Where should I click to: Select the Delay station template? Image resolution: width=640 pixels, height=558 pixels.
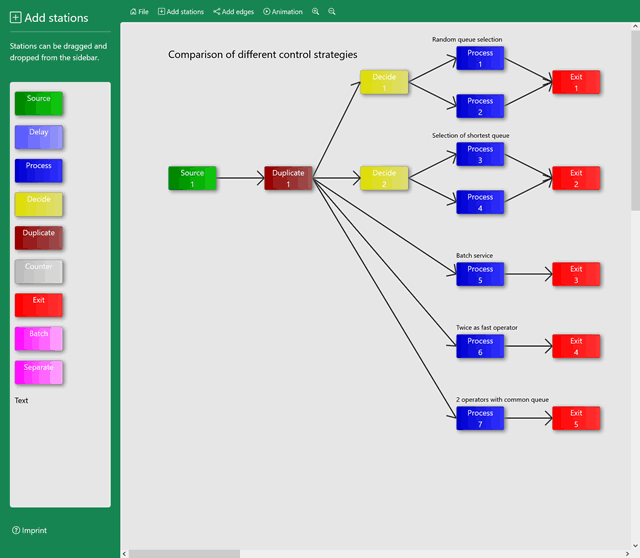(39, 137)
